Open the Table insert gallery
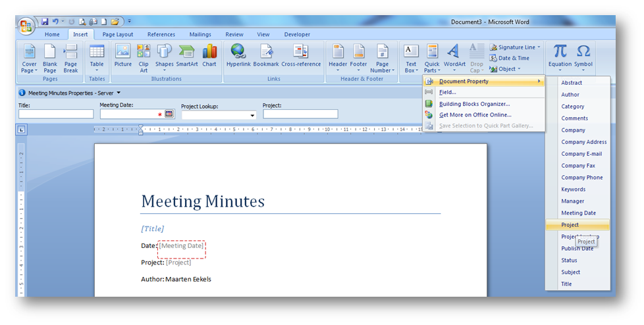The width and height of the screenshot is (644, 325). pos(97,59)
